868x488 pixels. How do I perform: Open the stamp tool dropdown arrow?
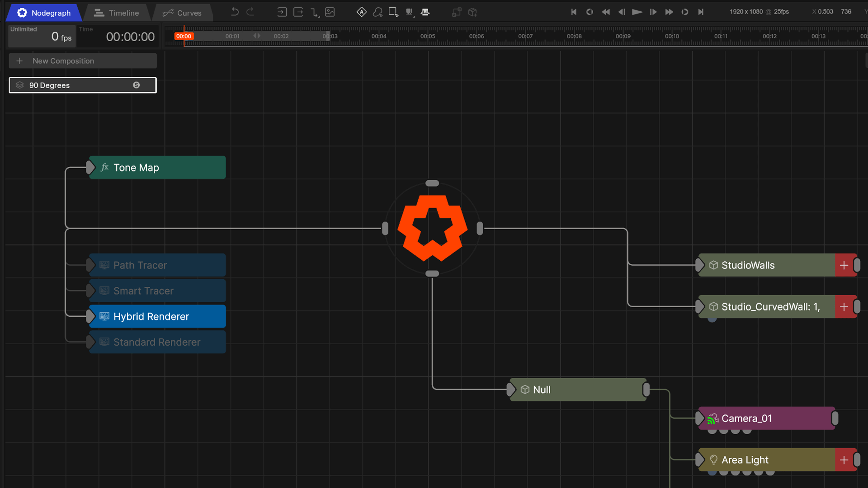click(x=414, y=17)
